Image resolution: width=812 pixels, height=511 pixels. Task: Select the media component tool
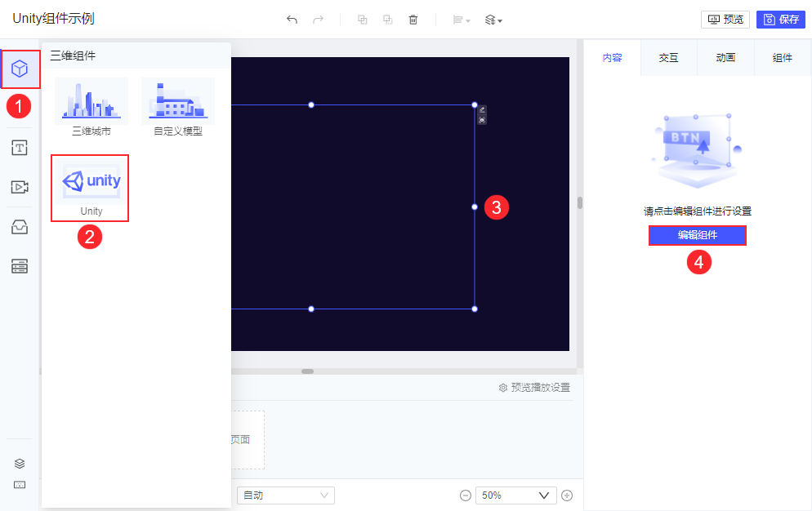19,187
